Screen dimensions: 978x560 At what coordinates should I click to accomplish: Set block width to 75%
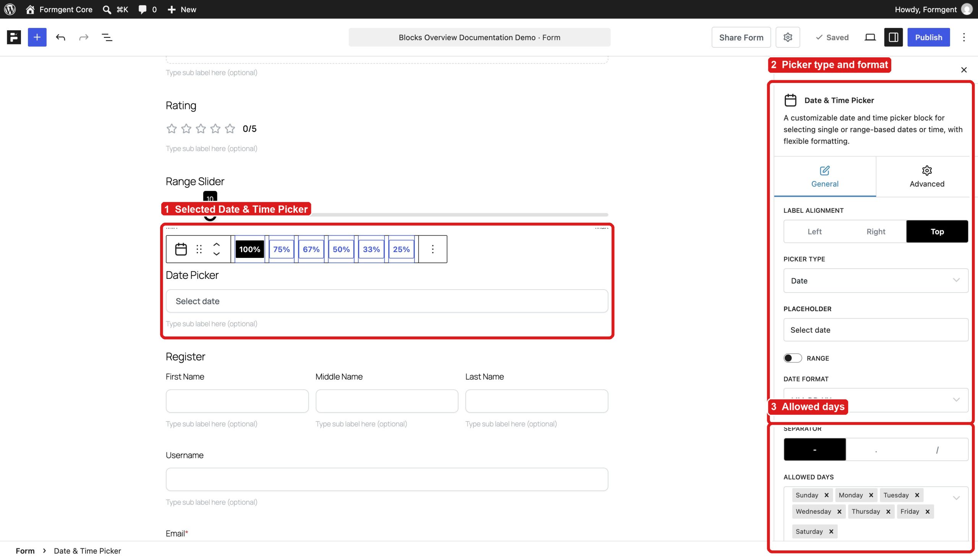point(281,249)
